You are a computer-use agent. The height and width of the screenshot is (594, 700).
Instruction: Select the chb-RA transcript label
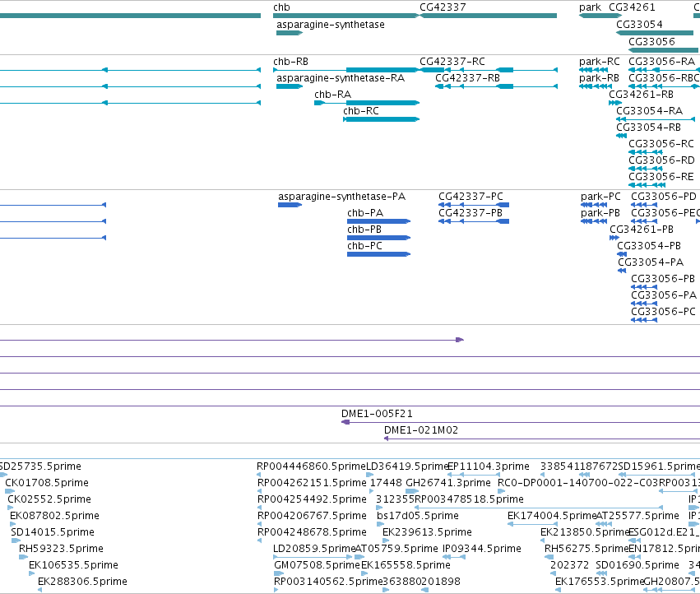tap(332, 95)
